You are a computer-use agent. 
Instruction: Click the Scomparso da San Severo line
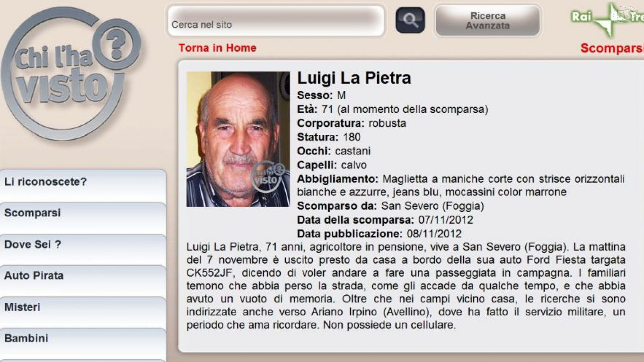[x=390, y=206]
